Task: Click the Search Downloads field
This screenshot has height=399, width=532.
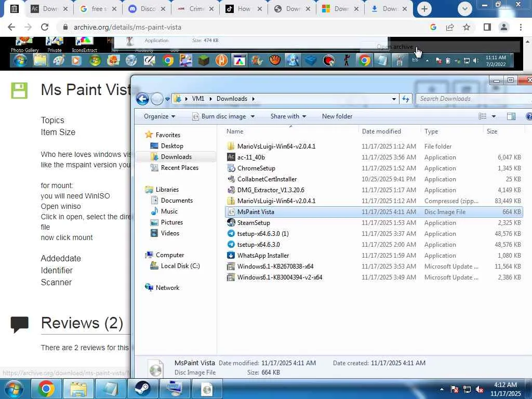Action: point(473,99)
